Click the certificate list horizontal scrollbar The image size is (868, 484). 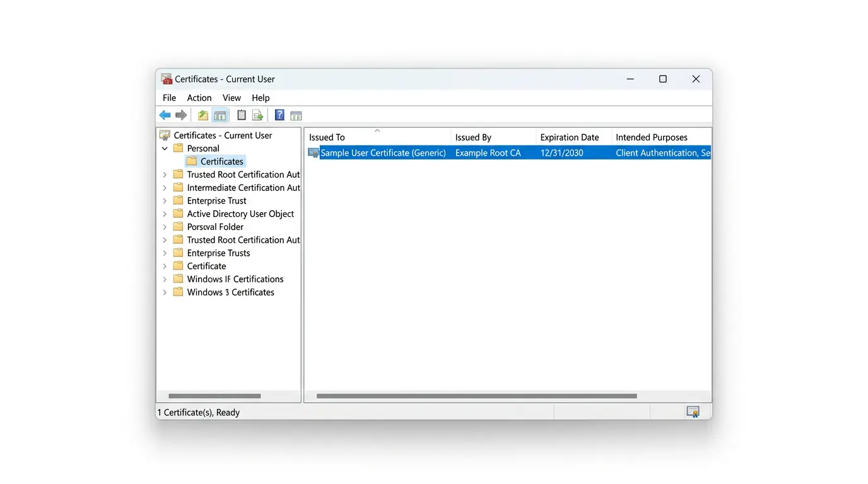[476, 396]
